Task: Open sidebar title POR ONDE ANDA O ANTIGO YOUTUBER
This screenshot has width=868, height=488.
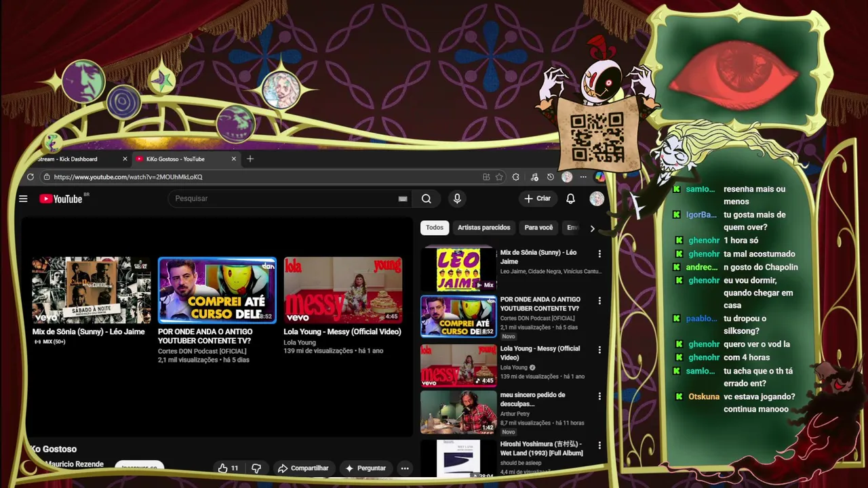Action: (x=540, y=304)
